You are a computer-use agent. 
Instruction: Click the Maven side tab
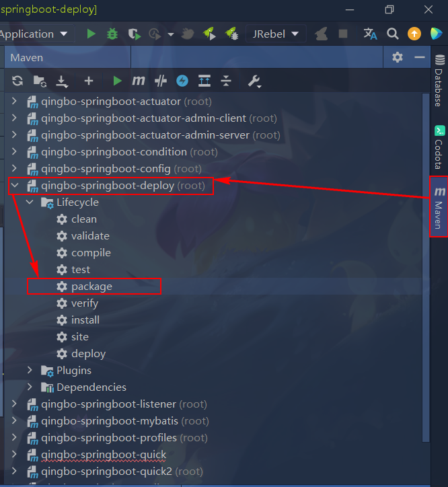click(x=439, y=207)
